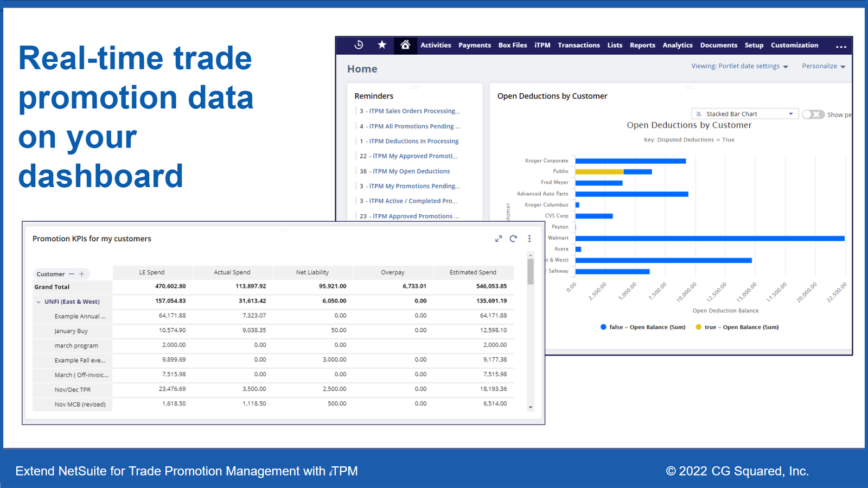Image resolution: width=868 pixels, height=488 pixels.
Task: Click the yellow disputed segment of Publix bar
Action: [599, 172]
